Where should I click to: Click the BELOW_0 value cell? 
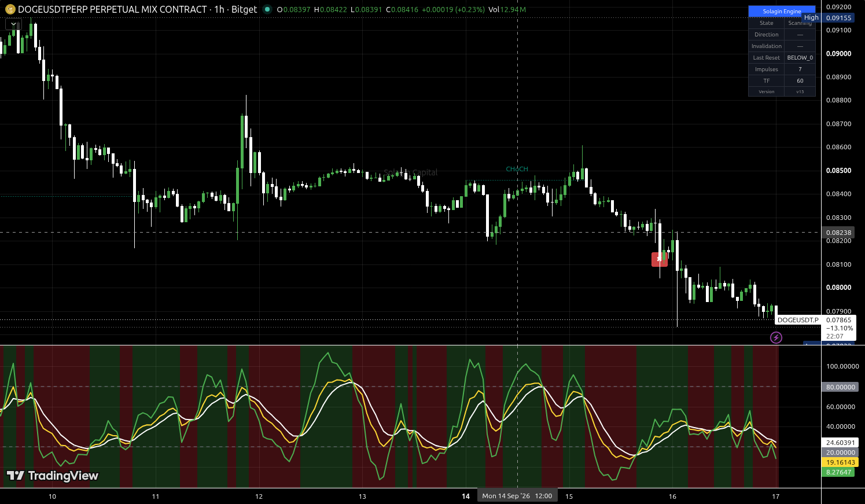[800, 58]
